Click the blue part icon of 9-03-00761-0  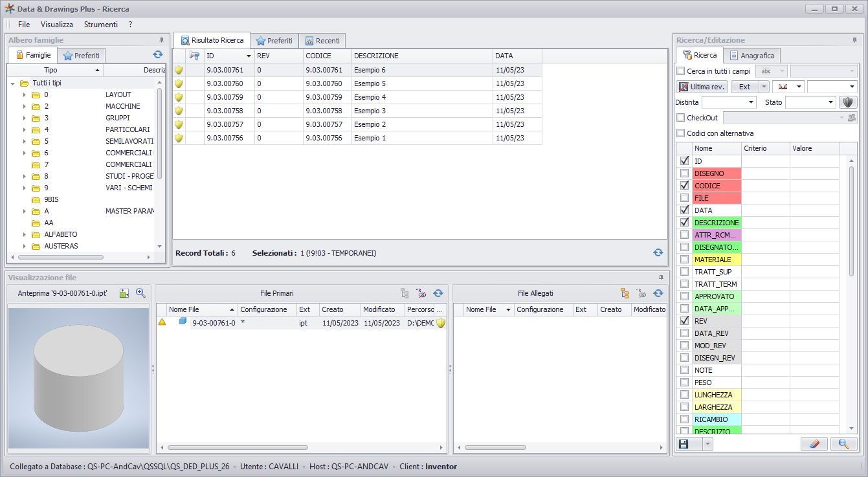coord(183,322)
